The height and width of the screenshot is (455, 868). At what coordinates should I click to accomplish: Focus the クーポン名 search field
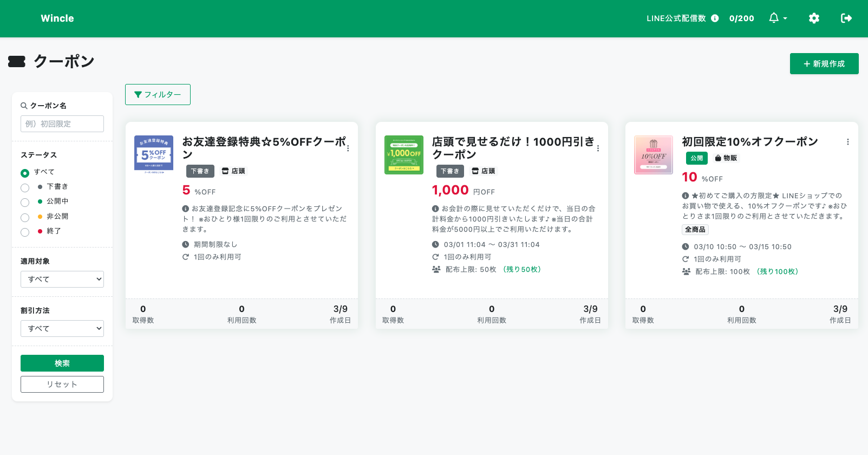pyautogui.click(x=62, y=124)
